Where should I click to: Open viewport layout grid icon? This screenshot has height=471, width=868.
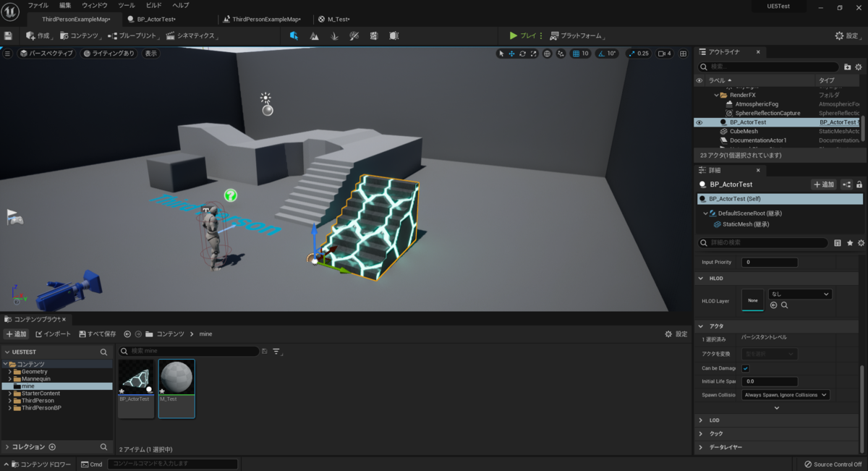click(684, 54)
